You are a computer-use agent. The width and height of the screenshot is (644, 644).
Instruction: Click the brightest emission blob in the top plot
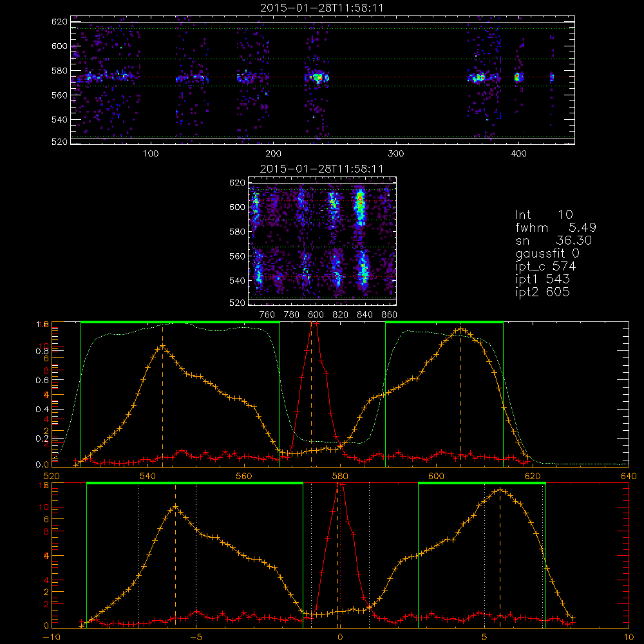(x=317, y=77)
